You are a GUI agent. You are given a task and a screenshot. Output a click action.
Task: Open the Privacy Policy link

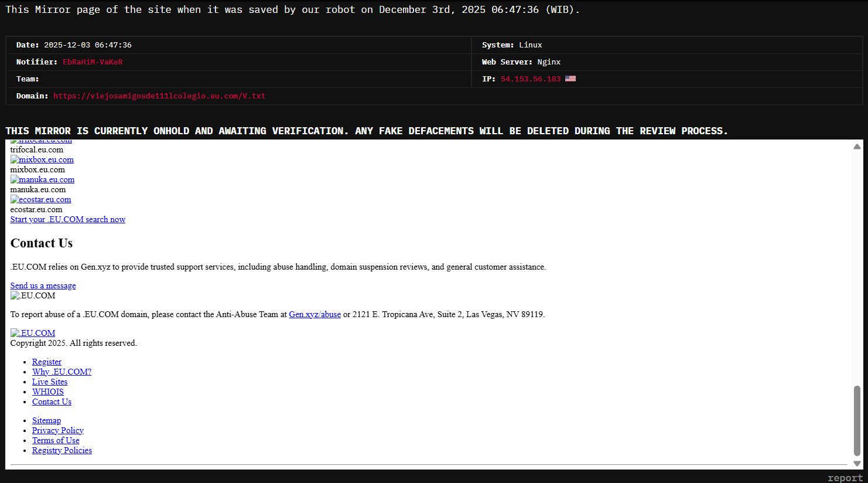(58, 430)
